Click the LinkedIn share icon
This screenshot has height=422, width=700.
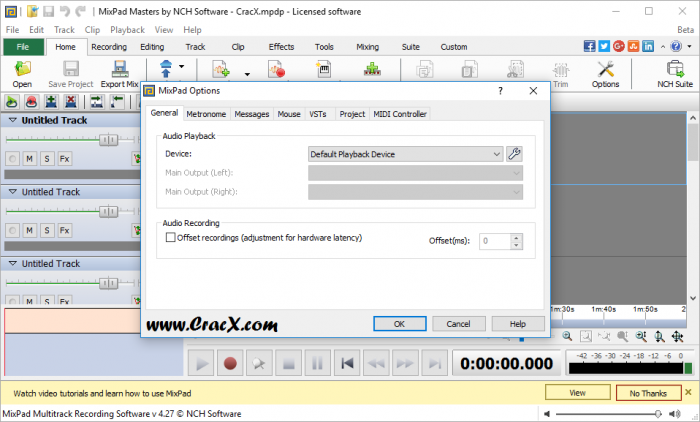(648, 46)
